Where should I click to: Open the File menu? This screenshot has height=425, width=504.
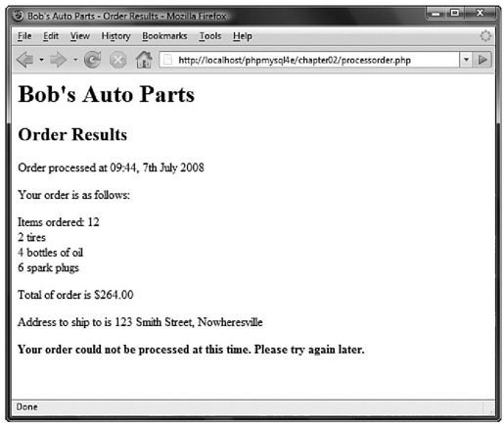(24, 36)
